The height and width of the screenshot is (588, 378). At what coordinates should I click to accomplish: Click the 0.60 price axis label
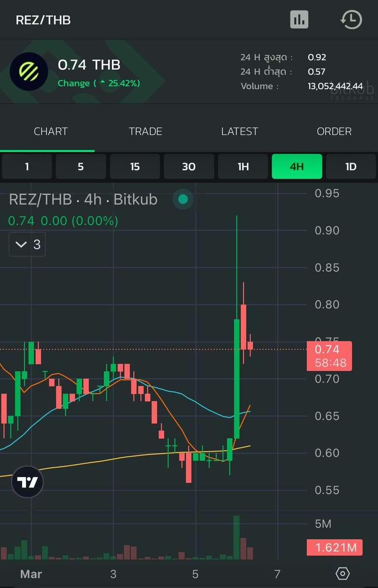327,453
